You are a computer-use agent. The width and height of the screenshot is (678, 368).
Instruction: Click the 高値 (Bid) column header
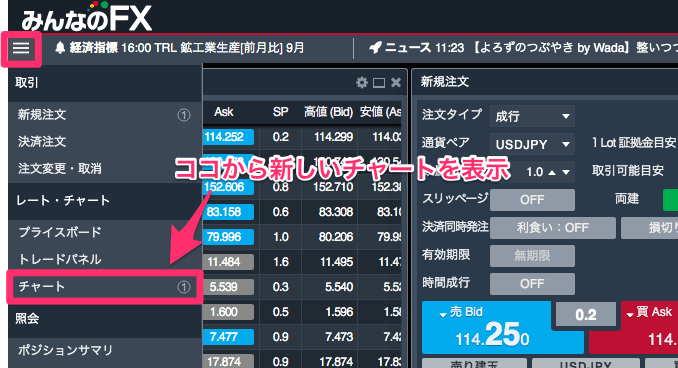click(329, 112)
